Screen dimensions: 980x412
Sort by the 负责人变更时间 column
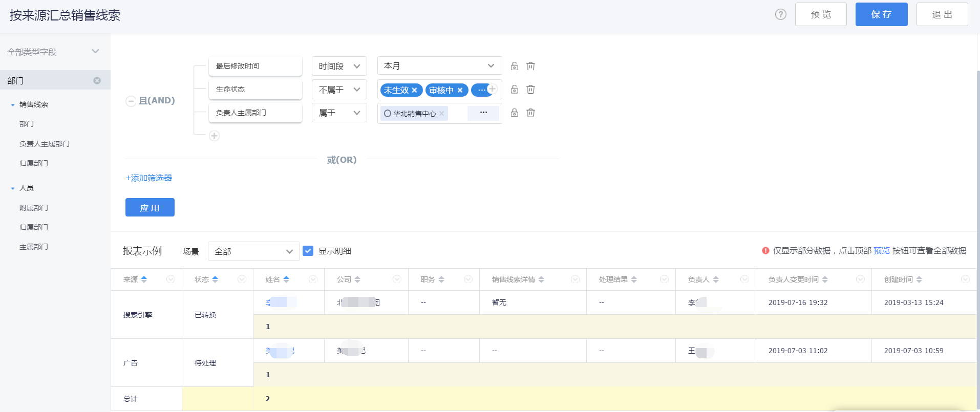(825, 279)
